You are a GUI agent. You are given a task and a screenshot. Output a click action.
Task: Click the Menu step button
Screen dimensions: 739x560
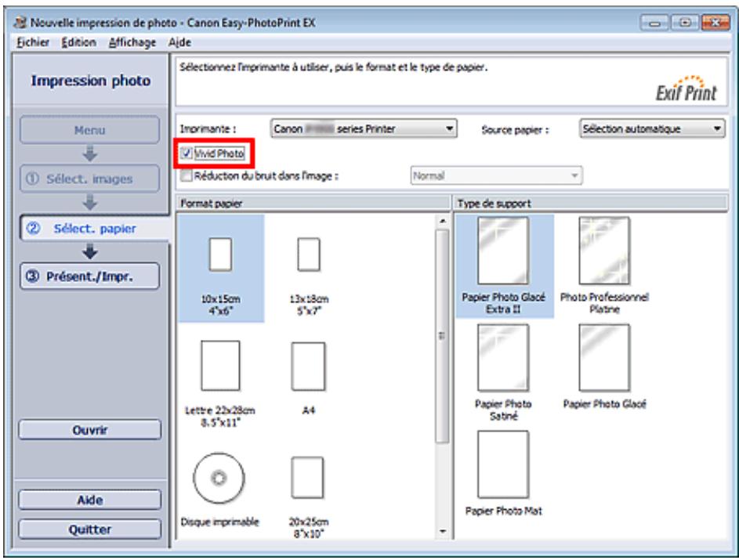pos(89,130)
